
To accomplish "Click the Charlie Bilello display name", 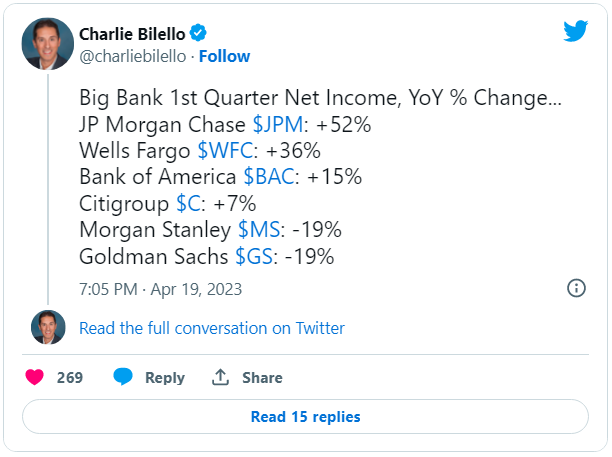I will [132, 34].
